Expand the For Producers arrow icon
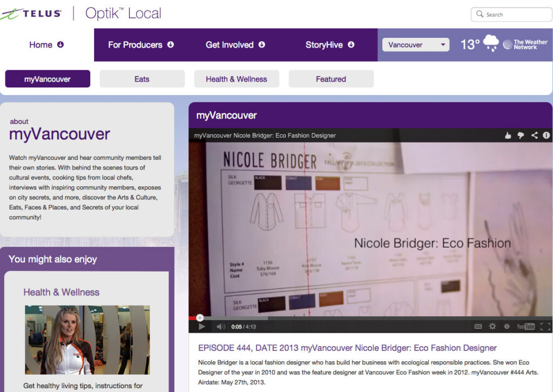 [x=171, y=45]
